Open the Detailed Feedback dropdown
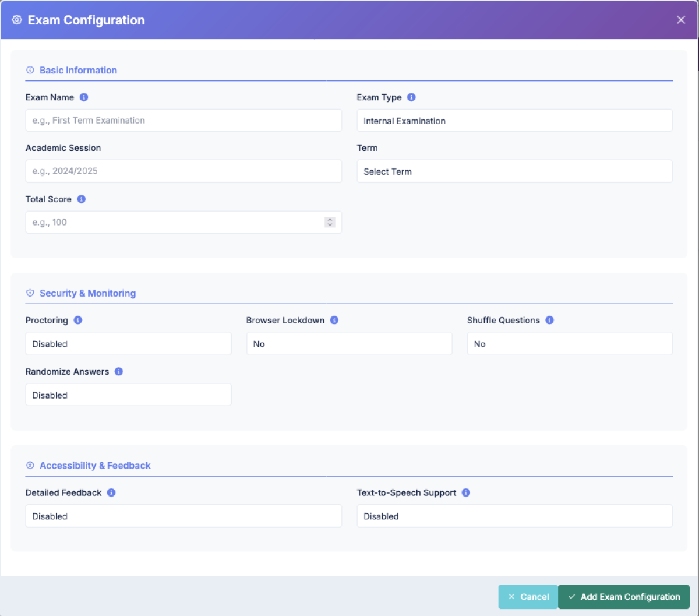Screen dimensions: 699x616 click(x=183, y=516)
